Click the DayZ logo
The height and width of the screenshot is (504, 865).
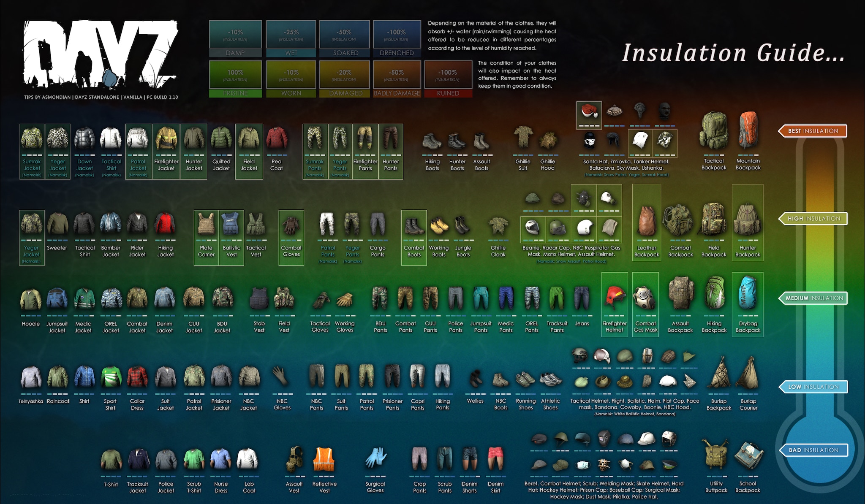pyautogui.click(x=101, y=54)
